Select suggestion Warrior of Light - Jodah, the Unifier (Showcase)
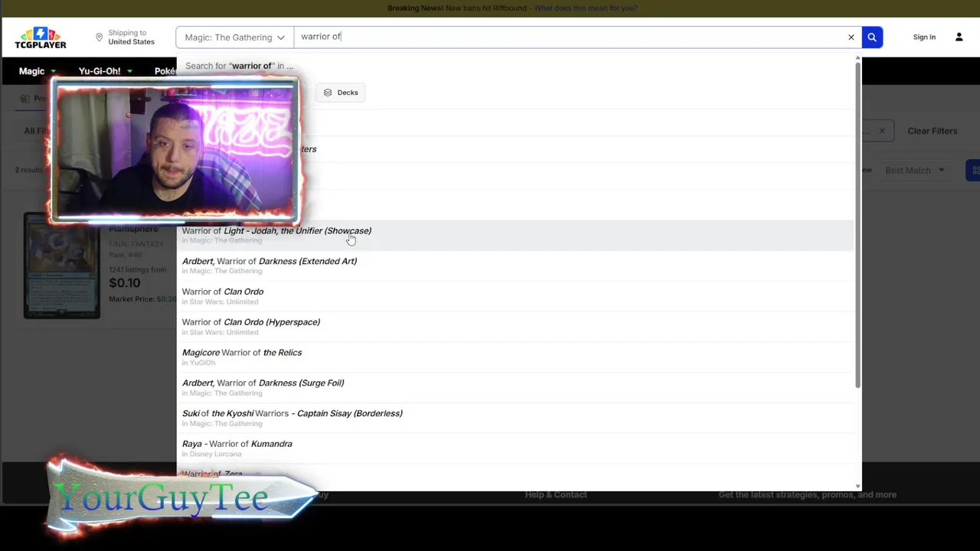 click(x=515, y=235)
